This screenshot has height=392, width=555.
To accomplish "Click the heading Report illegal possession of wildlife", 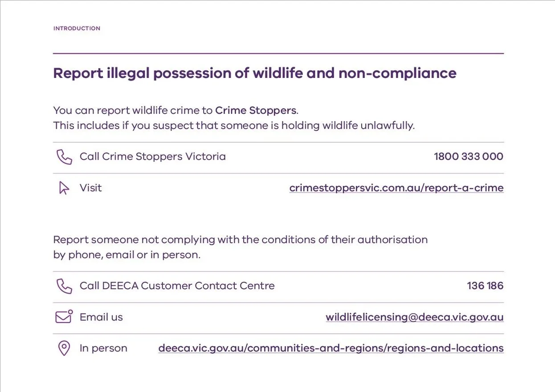I will pyautogui.click(x=255, y=73).
